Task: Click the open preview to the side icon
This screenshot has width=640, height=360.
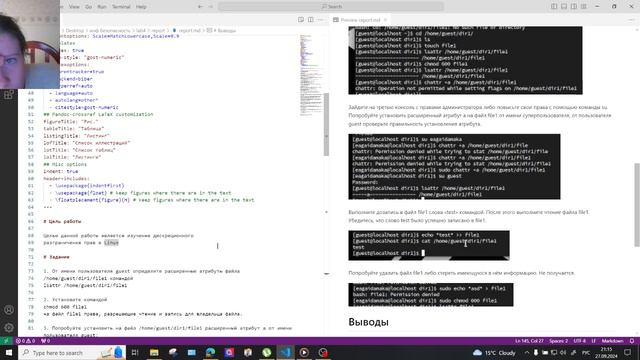Action: pos(301,20)
